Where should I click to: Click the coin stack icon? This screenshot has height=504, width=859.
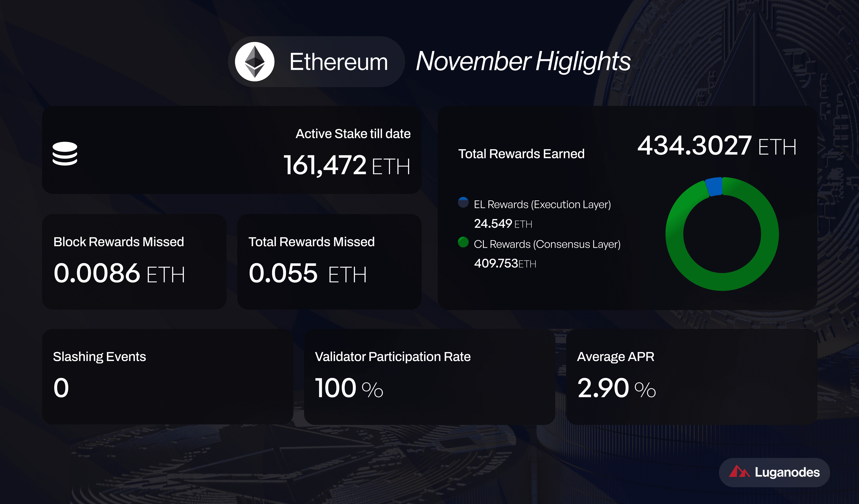pos(65,153)
